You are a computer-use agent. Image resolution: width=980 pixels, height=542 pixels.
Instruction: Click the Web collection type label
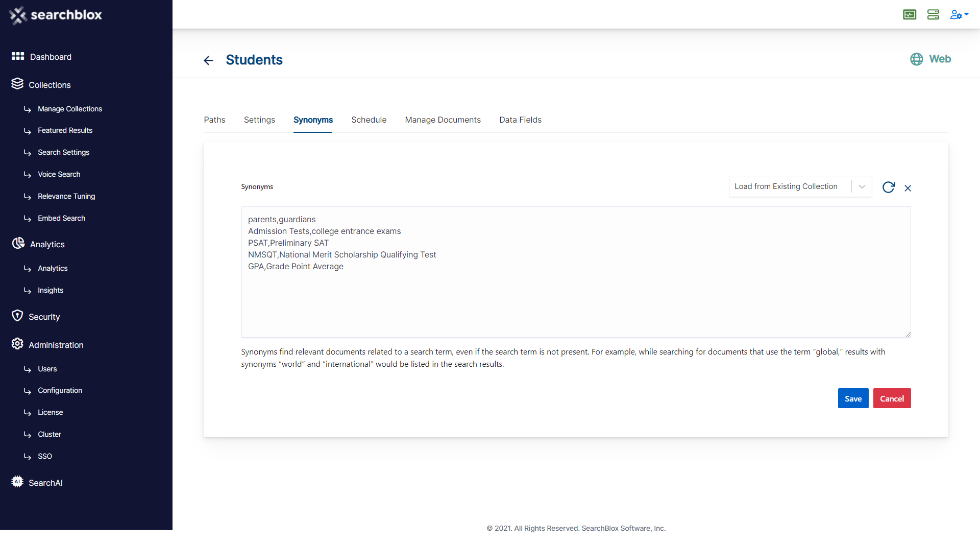pos(940,59)
